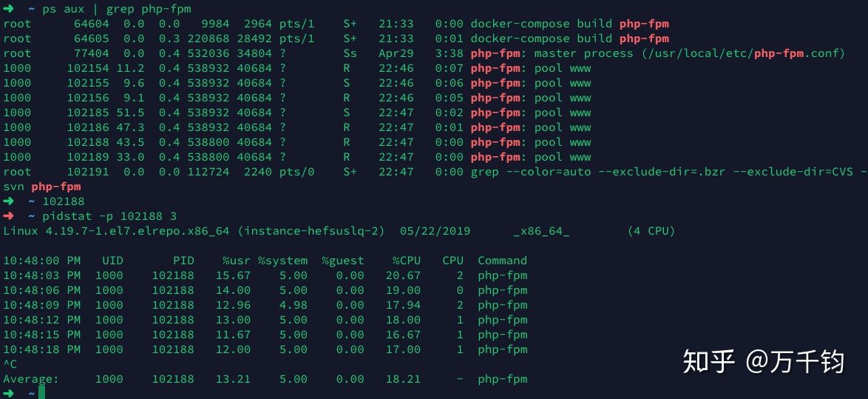Screen dimensions: 868x399
Task: Click the %usr column header
Action: click(237, 261)
